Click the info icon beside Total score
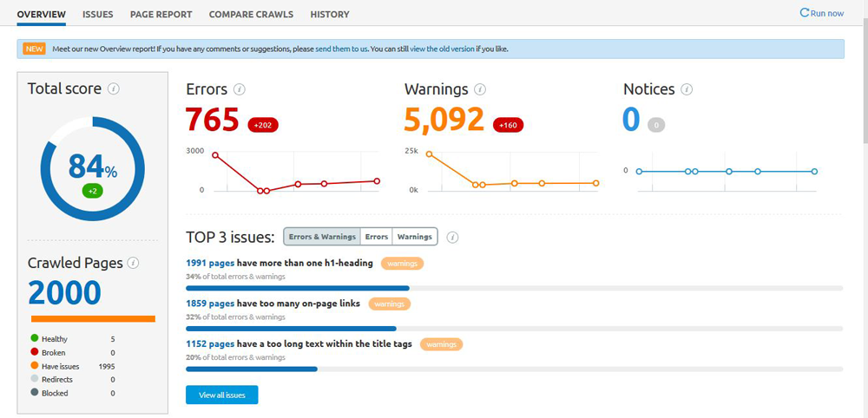 [114, 88]
